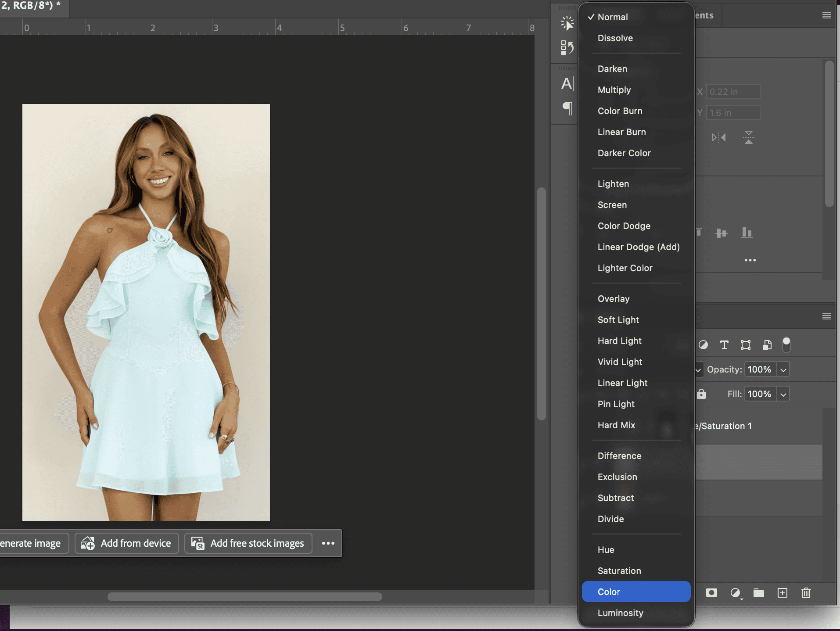Flip horizontally in the Properties panel
Viewport: 840px width, 631px height.
(x=719, y=137)
